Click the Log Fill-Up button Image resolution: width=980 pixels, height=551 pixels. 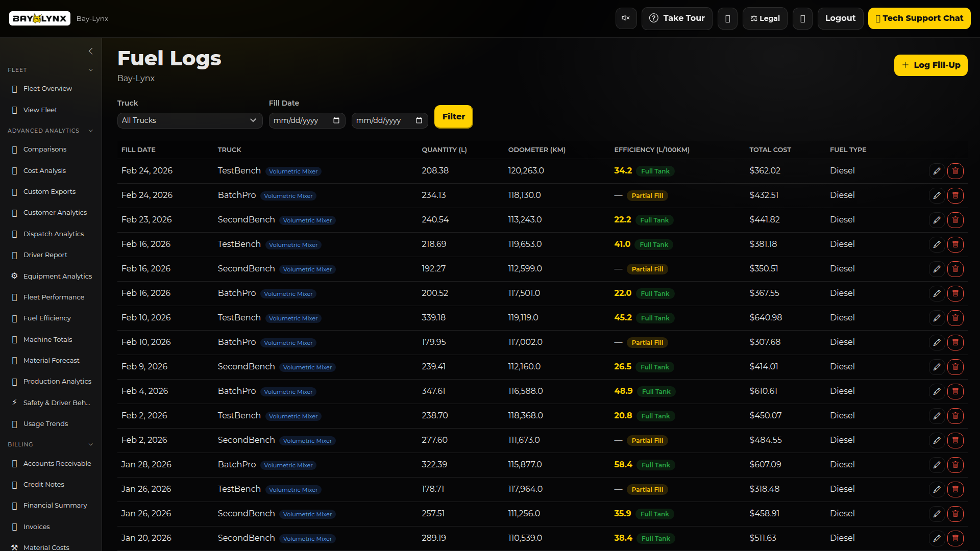coord(930,65)
